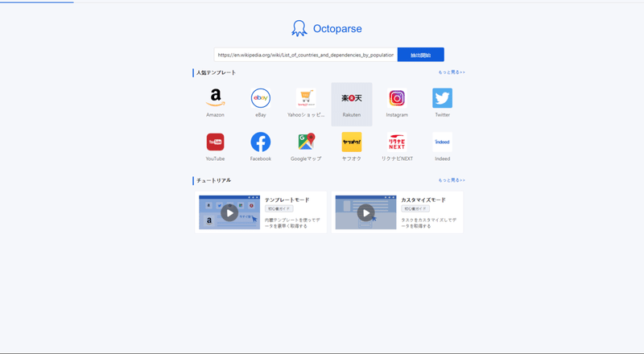Click the blue start extraction button
This screenshot has height=354, width=644.
pyautogui.click(x=420, y=55)
